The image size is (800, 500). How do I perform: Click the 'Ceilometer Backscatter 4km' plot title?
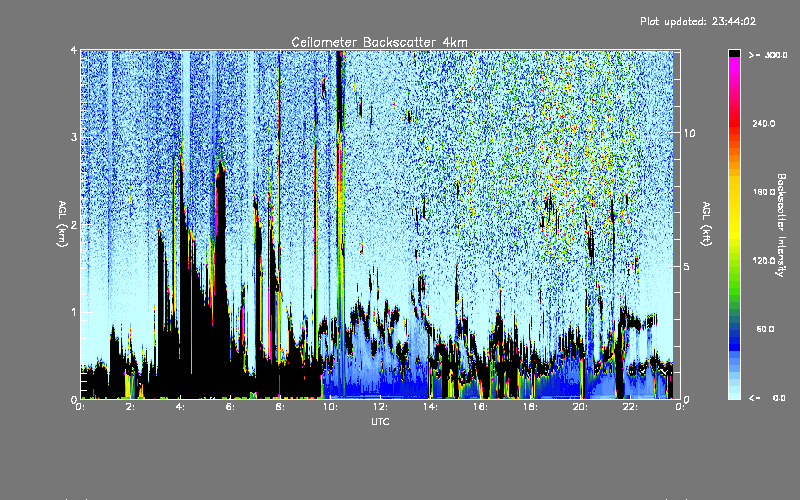[x=379, y=42]
